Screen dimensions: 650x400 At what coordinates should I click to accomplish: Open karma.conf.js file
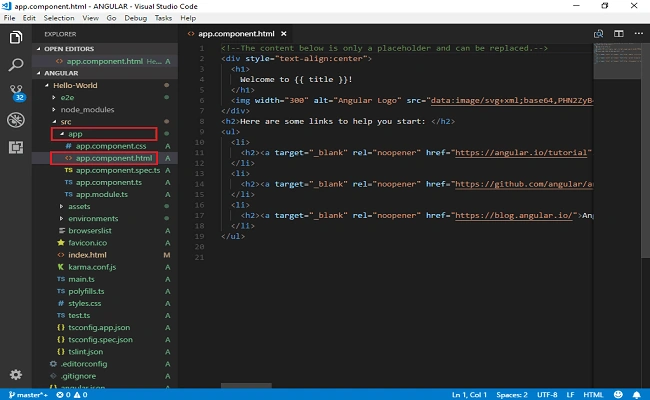click(105, 267)
